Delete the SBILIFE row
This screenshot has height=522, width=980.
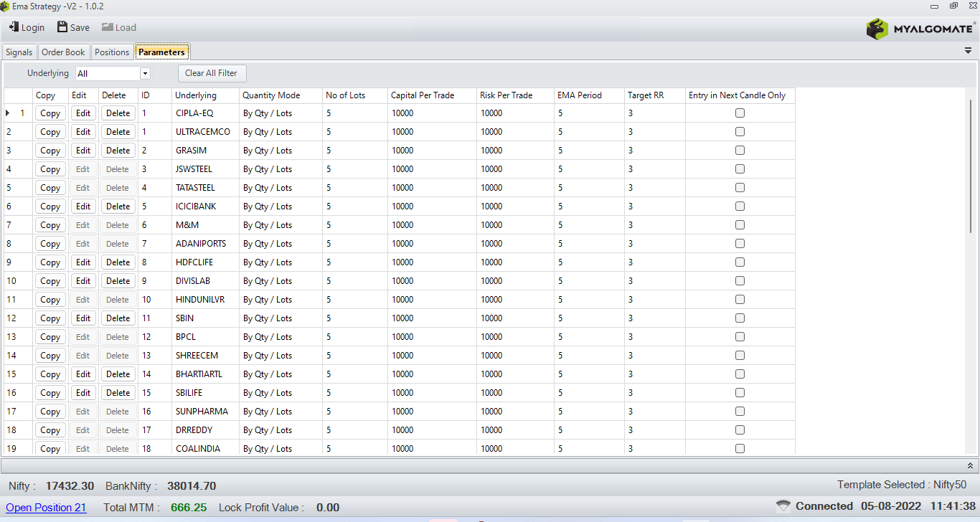[x=118, y=393]
